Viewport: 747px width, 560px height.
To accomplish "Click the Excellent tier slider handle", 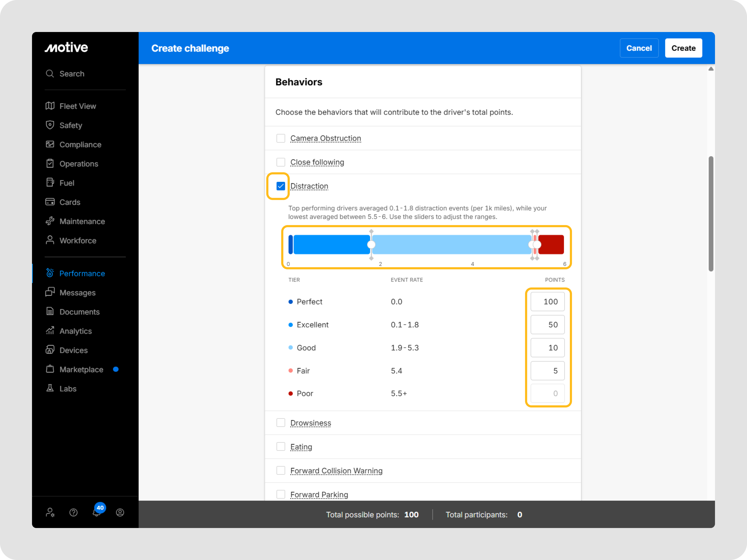I will [371, 245].
